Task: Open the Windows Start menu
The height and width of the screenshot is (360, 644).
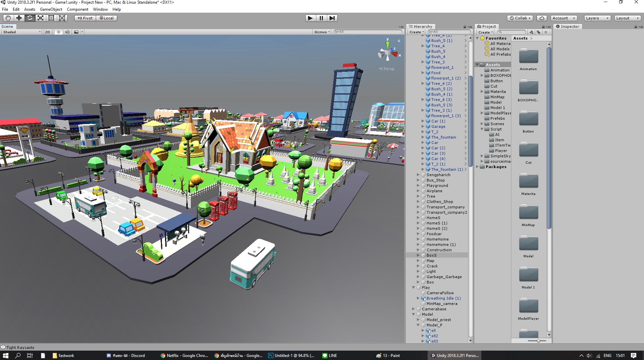Action: pos(6,356)
